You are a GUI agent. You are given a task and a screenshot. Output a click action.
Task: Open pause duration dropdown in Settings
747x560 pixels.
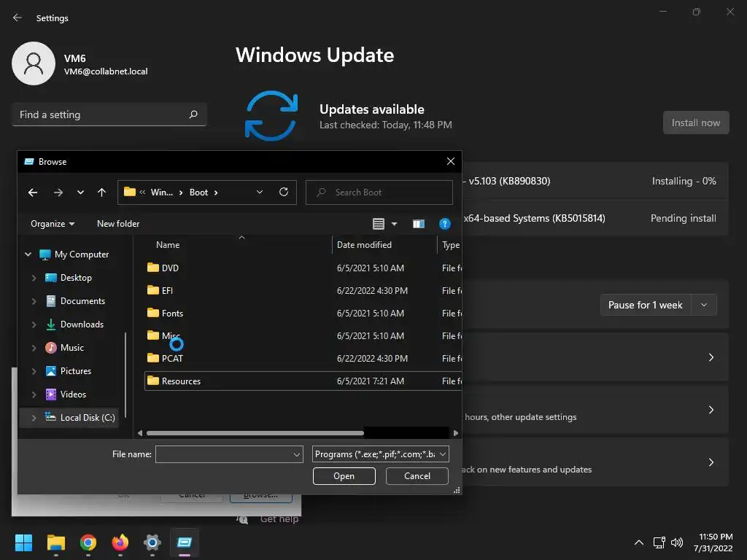click(x=704, y=306)
